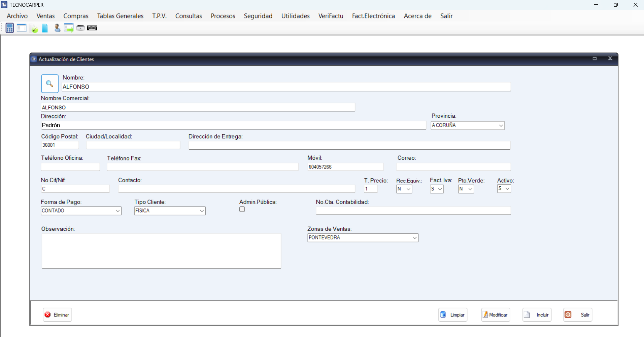
Task: Open the Zonas de Ventas dropdown
Action: coord(414,238)
